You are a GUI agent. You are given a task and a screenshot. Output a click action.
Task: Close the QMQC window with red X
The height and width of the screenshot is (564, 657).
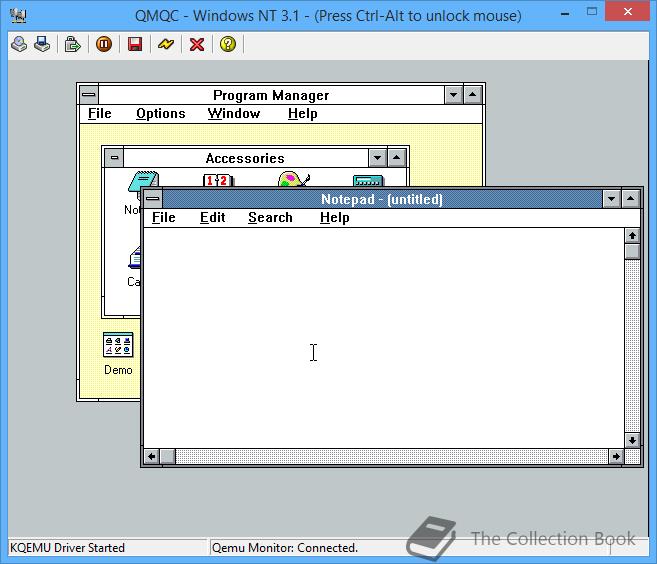627,12
